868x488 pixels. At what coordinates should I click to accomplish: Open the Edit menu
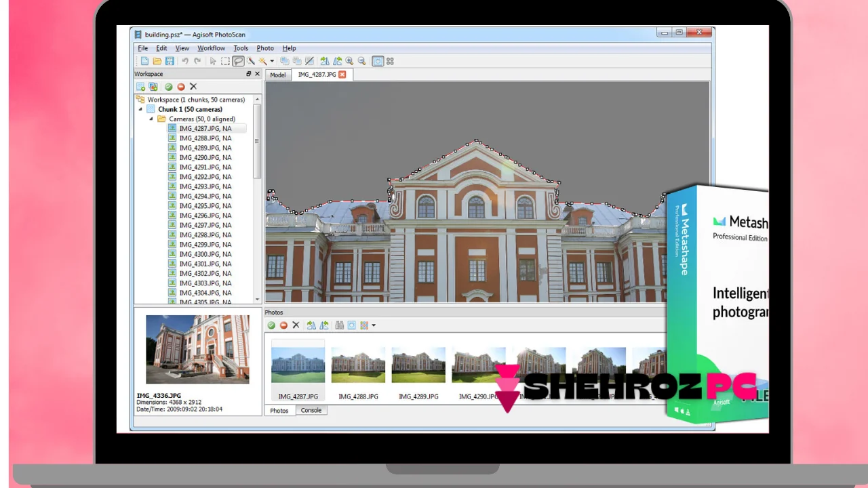pos(161,48)
